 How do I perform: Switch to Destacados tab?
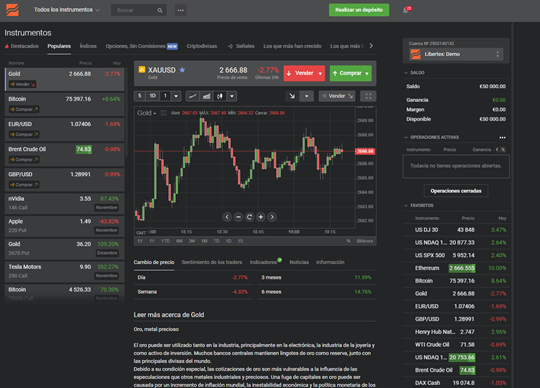(x=22, y=46)
